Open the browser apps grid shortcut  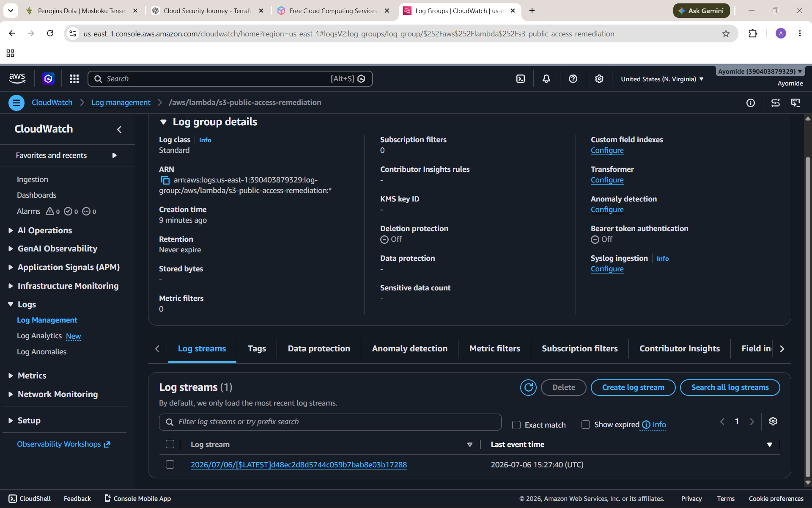click(11, 53)
